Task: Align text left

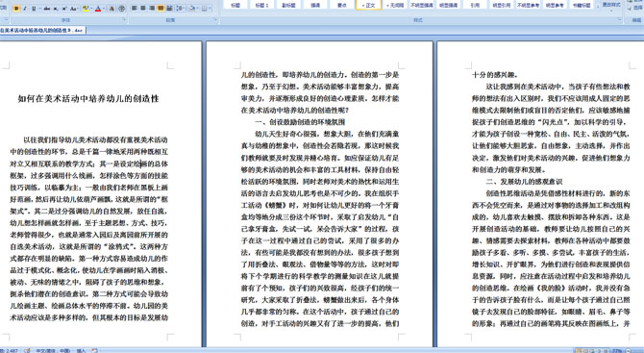Action: (135, 9)
